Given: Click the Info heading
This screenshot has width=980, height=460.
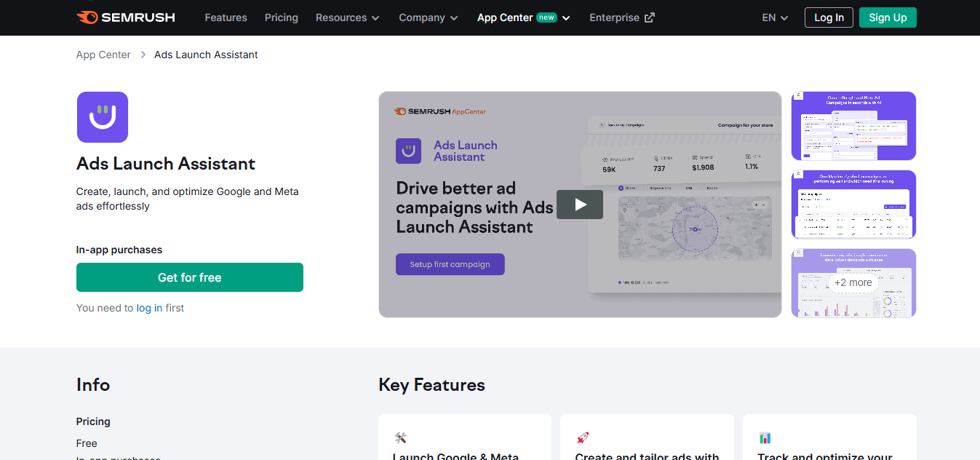Looking at the screenshot, I should pyautogui.click(x=93, y=385).
